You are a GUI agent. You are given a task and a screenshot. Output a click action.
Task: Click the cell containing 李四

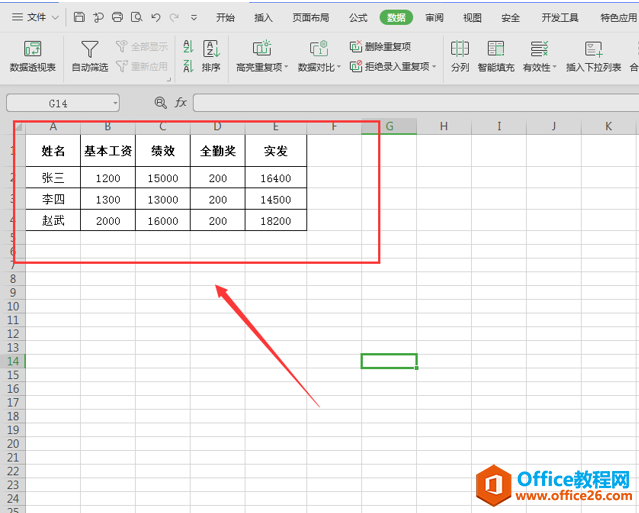tap(53, 199)
